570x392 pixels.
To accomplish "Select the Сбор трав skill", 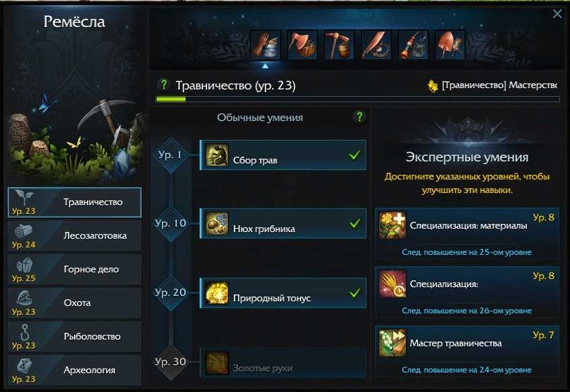I will (283, 155).
